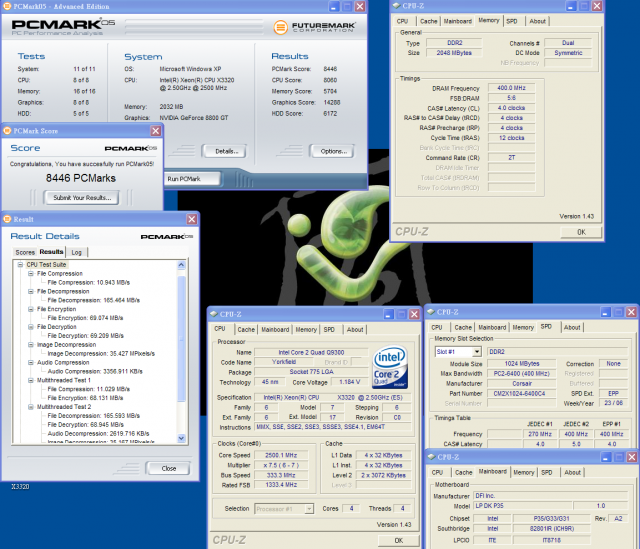
Task: Minimize the CPU-Z CPU window
Action: point(388,314)
